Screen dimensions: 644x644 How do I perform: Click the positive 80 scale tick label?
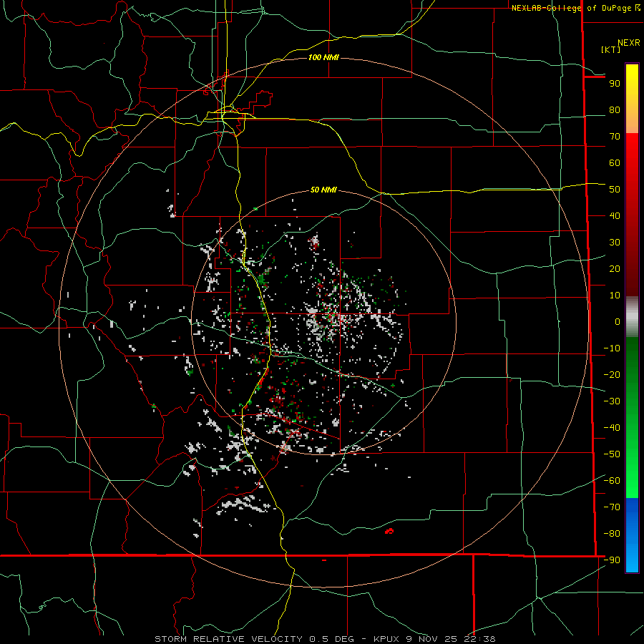(615, 110)
